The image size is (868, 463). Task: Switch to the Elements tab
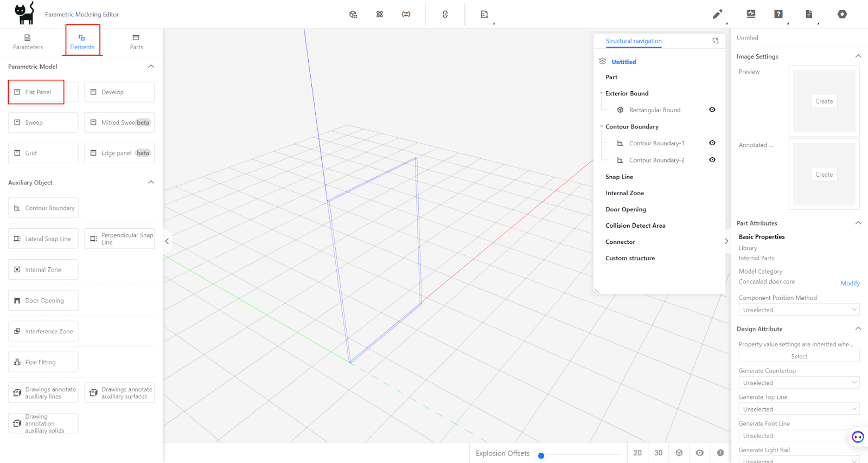tap(82, 42)
